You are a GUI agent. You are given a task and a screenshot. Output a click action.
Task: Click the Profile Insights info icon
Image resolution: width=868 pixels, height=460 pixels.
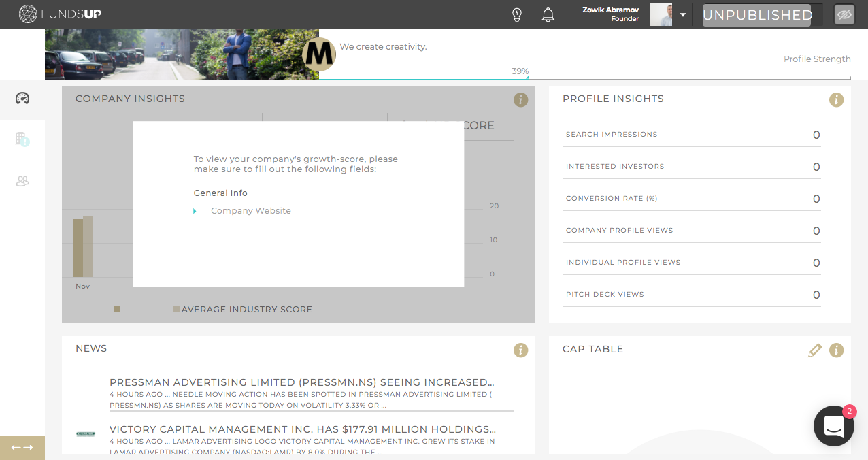click(836, 100)
